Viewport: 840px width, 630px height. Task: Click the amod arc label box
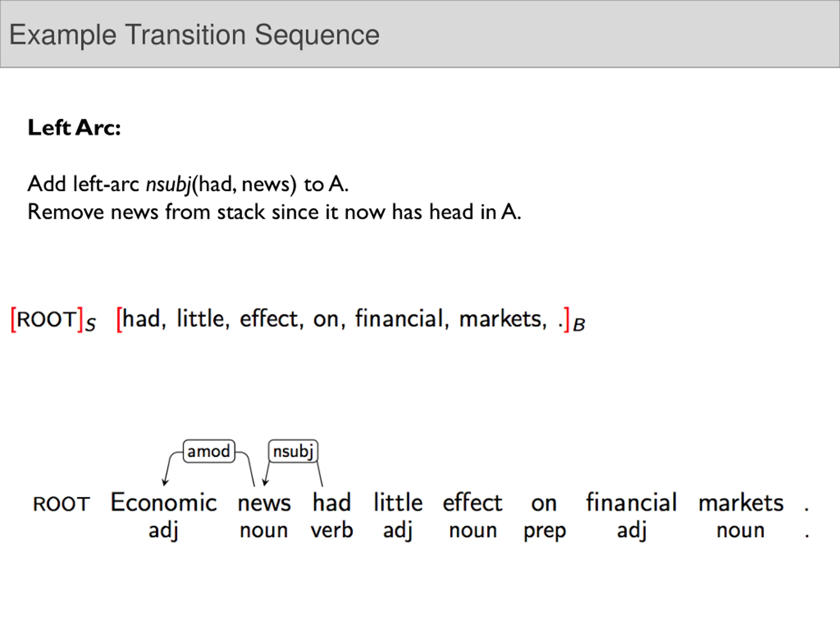(x=209, y=451)
